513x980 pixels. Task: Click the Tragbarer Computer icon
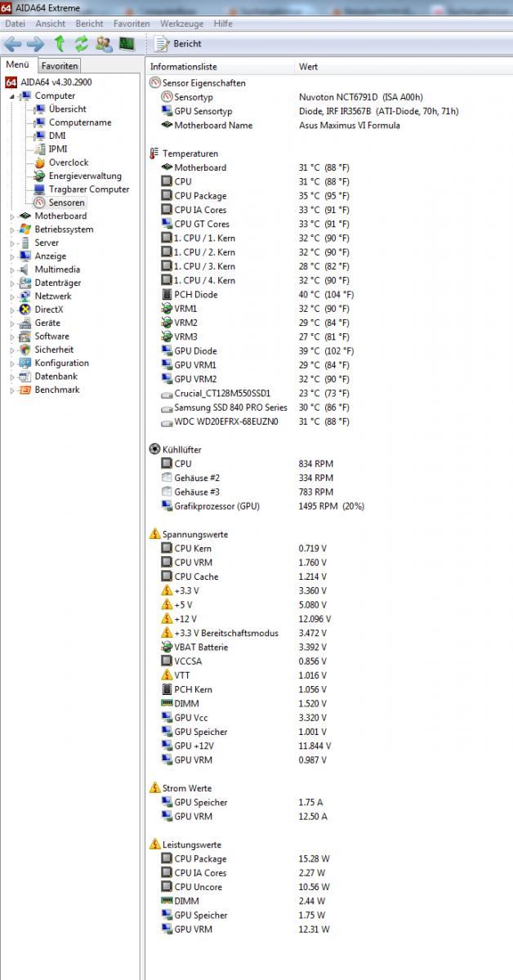40,189
